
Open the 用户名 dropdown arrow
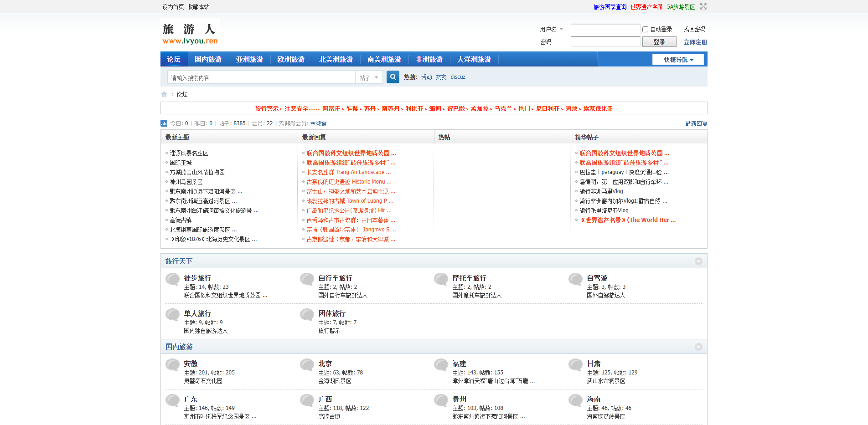(x=562, y=29)
